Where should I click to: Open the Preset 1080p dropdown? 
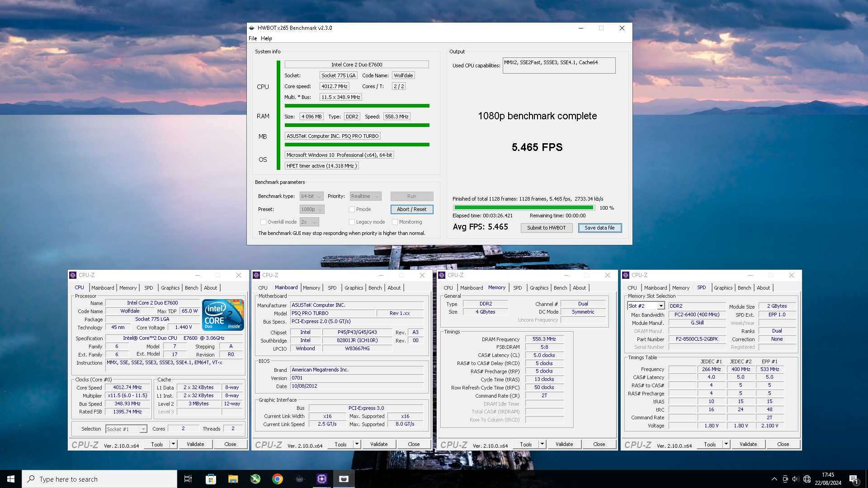(x=312, y=210)
